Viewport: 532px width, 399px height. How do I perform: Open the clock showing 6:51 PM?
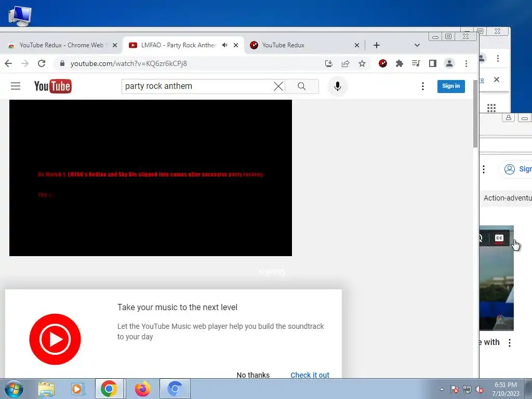[x=506, y=389]
